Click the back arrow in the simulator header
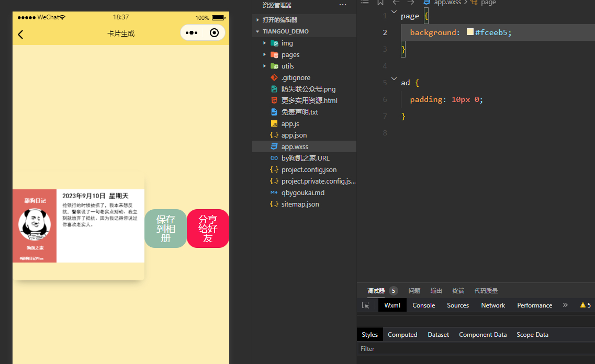The height and width of the screenshot is (364, 595). click(x=20, y=35)
